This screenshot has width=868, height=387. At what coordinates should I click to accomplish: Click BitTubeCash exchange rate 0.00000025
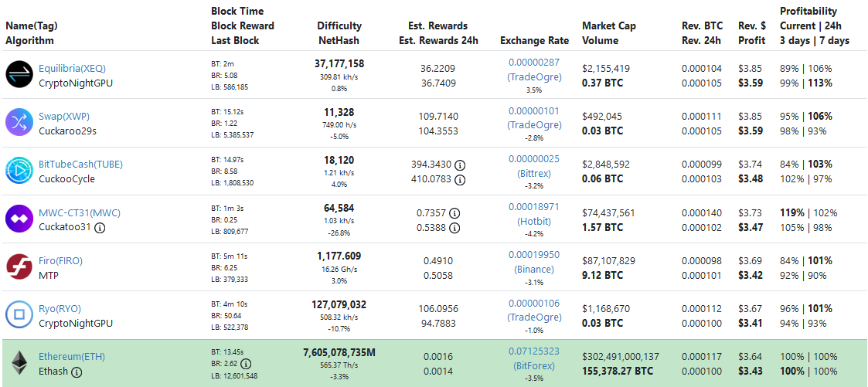534,158
